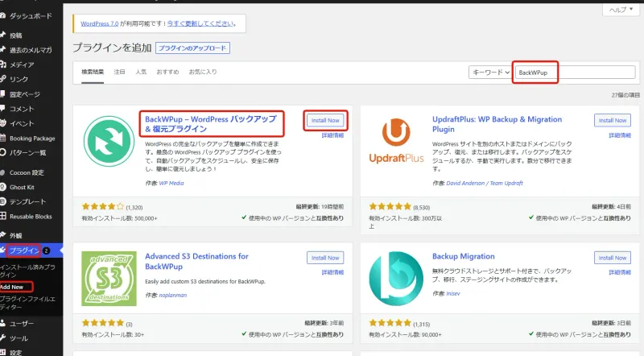The width and height of the screenshot is (644, 356).
Task: Open 詳細情報 for UpdraftPlus
Action: (x=620, y=135)
